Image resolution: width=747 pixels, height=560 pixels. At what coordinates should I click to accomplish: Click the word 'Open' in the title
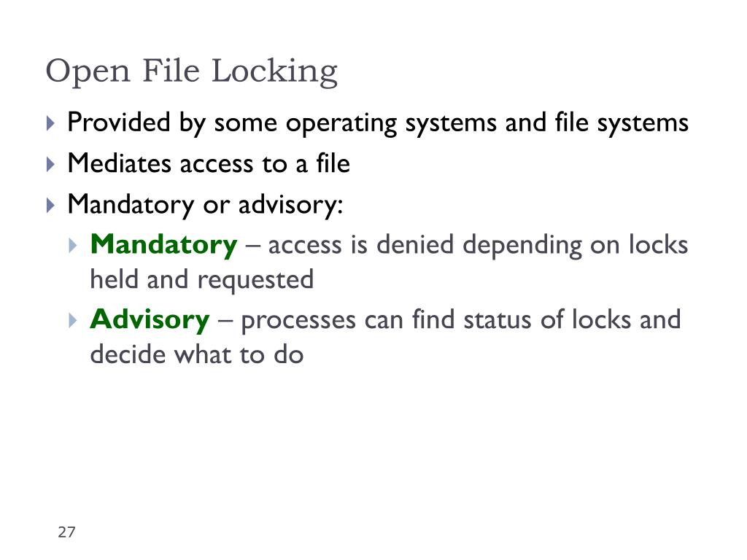(88, 73)
